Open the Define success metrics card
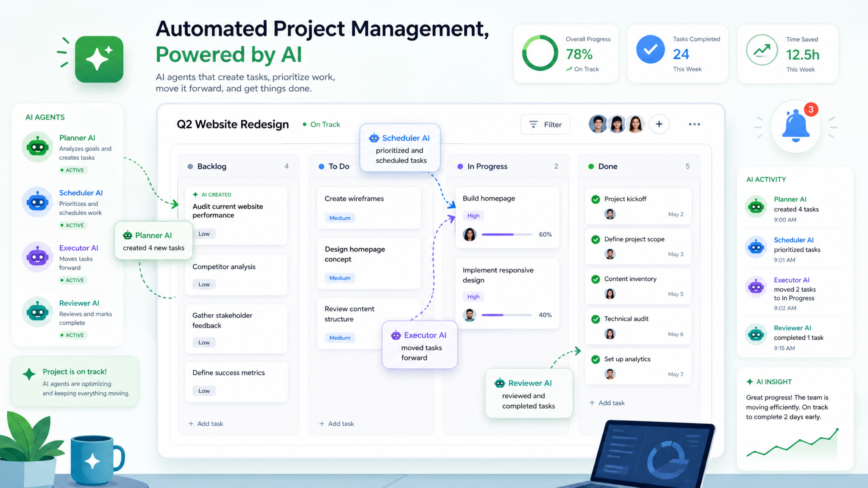 pos(236,382)
